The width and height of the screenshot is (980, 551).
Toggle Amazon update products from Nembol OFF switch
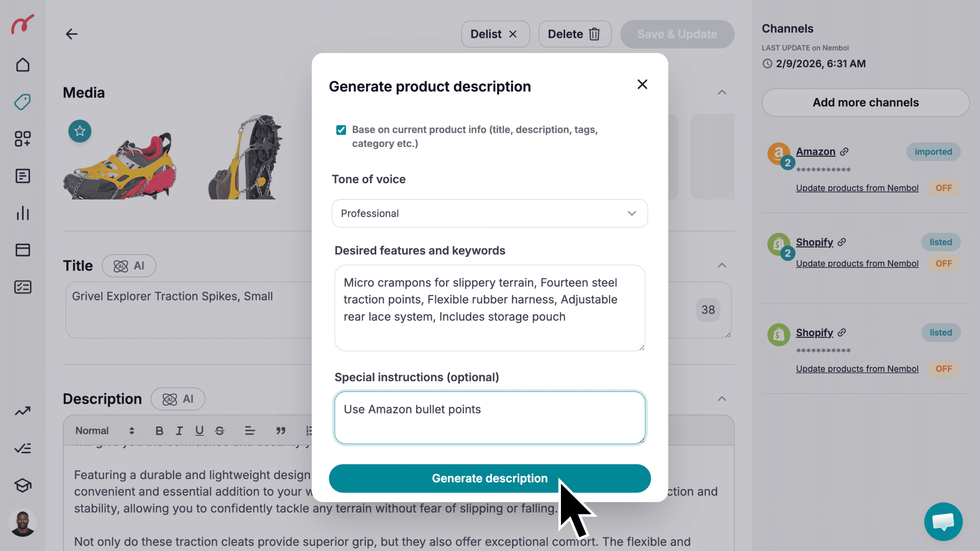[943, 188]
